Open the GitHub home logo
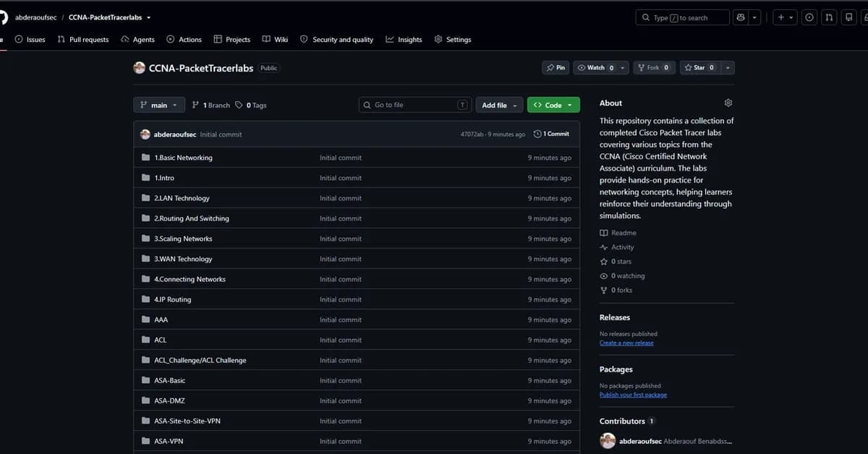The height and width of the screenshot is (454, 868). pos(2,17)
